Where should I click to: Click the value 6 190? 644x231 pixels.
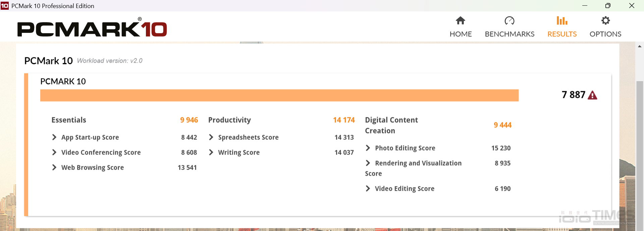pos(503,189)
